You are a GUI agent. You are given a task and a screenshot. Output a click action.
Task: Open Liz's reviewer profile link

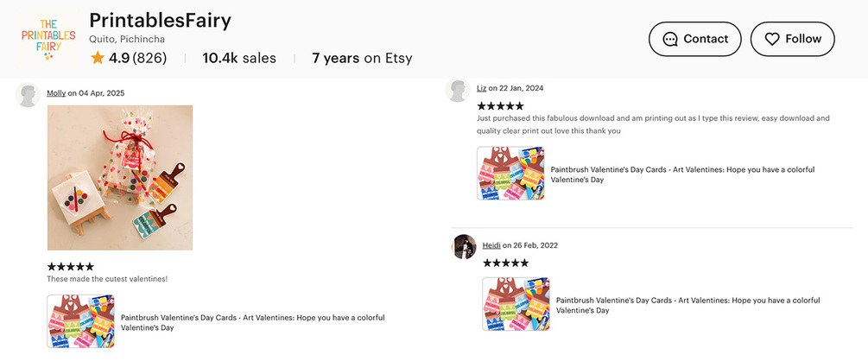(481, 88)
